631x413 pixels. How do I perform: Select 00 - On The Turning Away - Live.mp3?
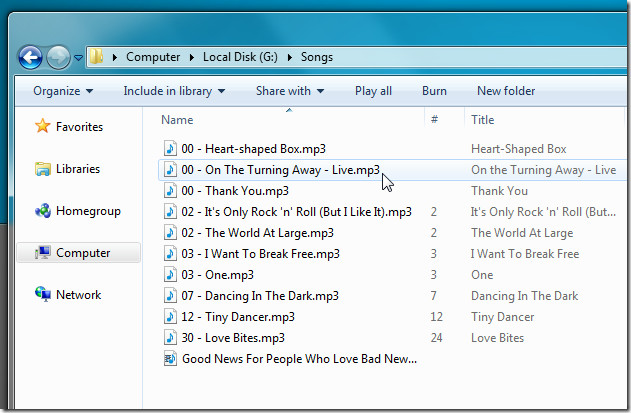[280, 170]
